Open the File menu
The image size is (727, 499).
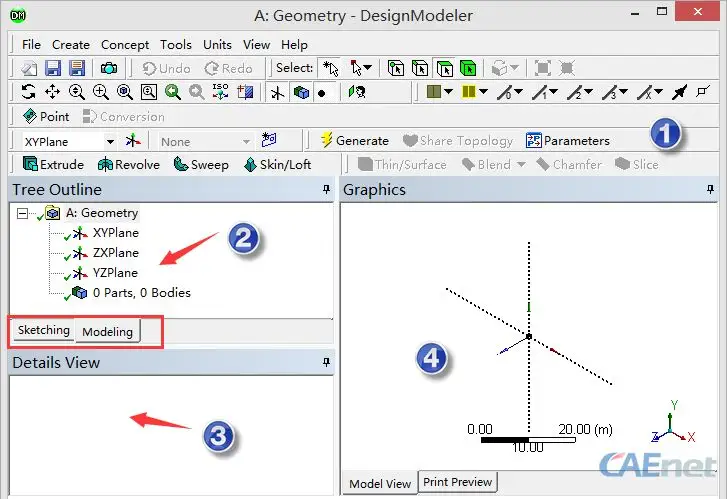coord(31,45)
